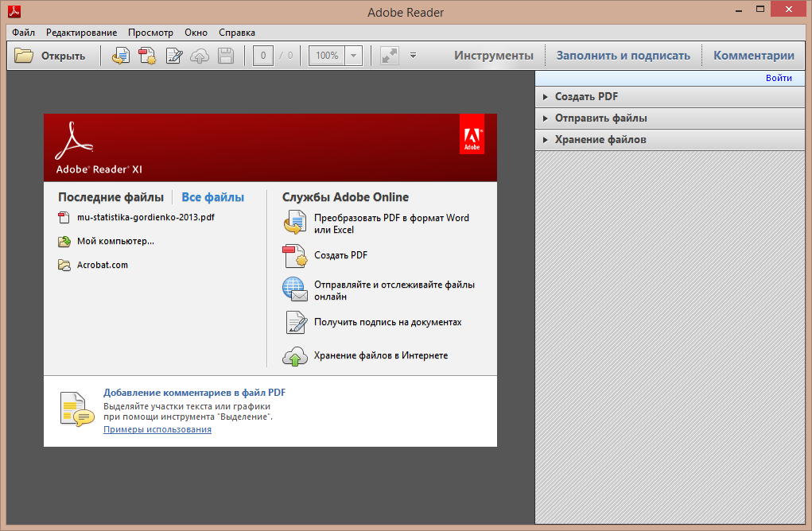Expand the Отправить файлы panel section
The height and width of the screenshot is (531, 812).
coord(670,118)
